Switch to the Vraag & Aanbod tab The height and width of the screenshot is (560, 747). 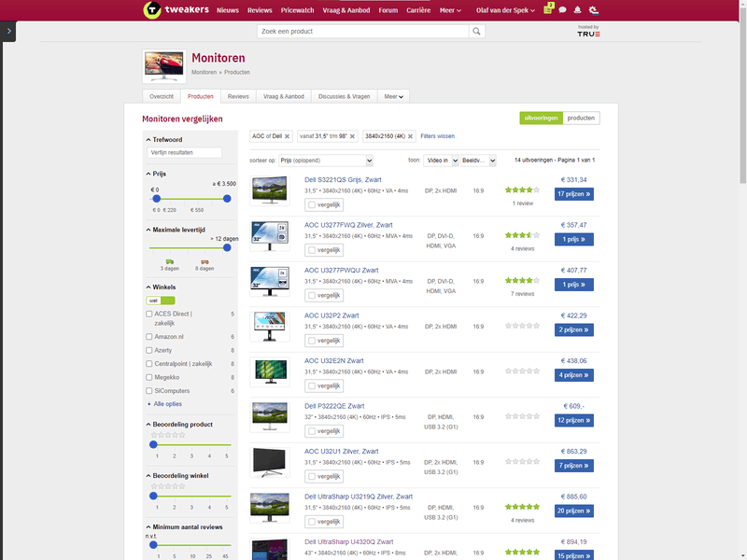[284, 97]
